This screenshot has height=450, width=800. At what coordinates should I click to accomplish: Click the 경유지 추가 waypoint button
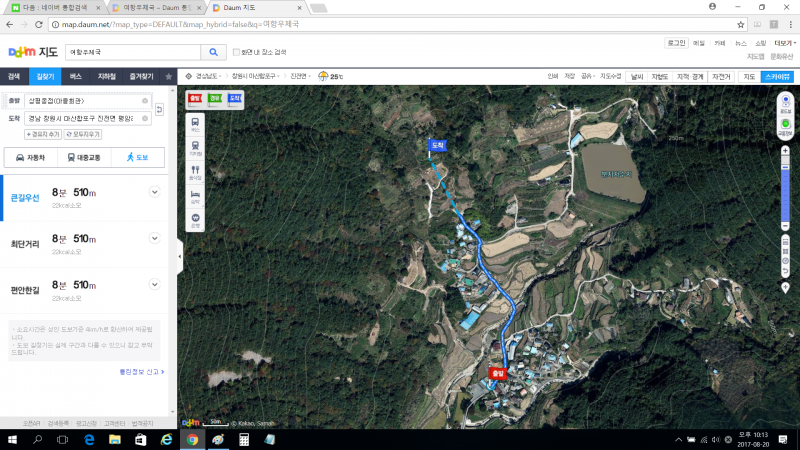click(x=41, y=133)
